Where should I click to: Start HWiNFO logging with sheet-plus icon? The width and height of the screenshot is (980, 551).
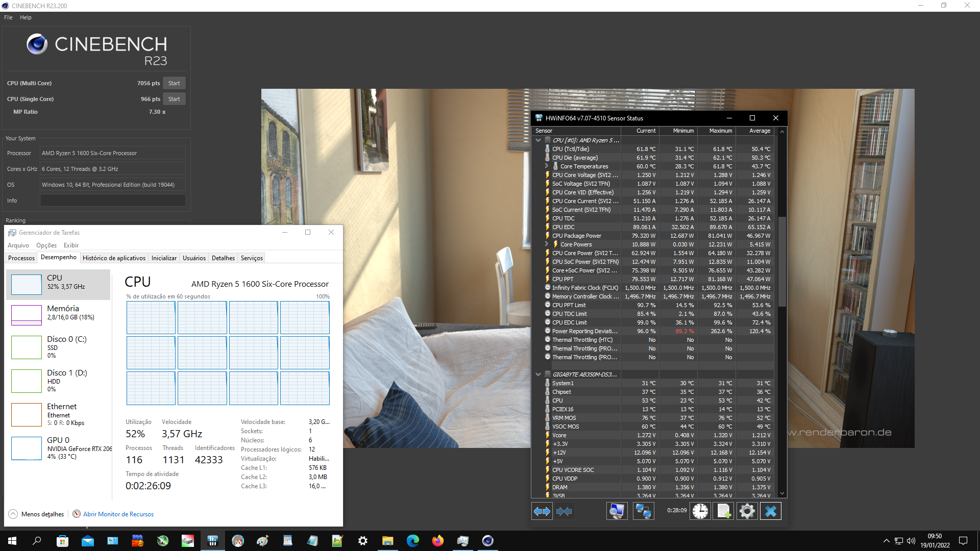[x=724, y=511]
